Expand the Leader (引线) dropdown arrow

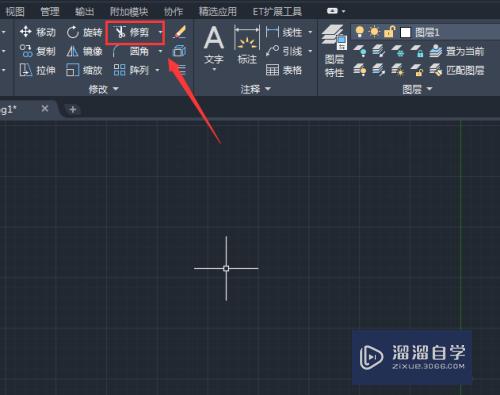tap(310, 51)
